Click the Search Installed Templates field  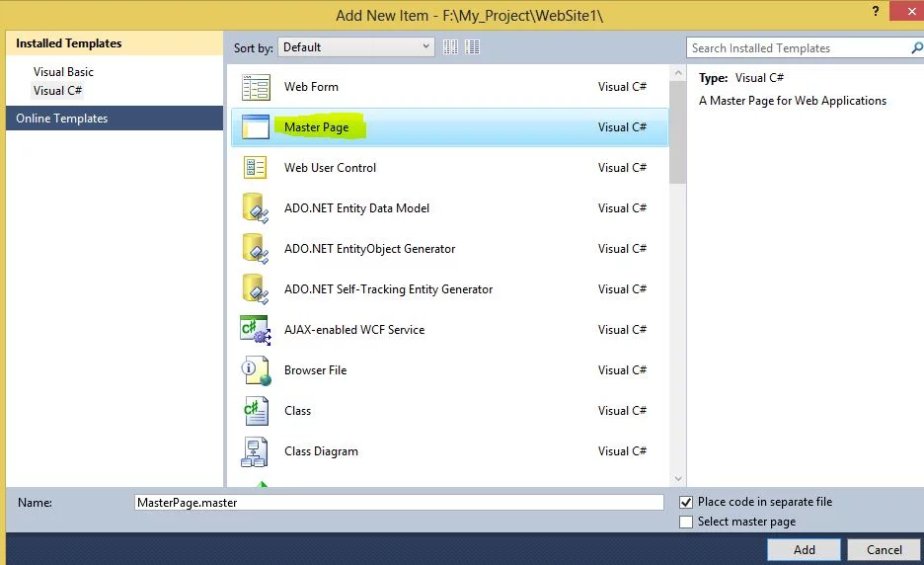pos(799,48)
